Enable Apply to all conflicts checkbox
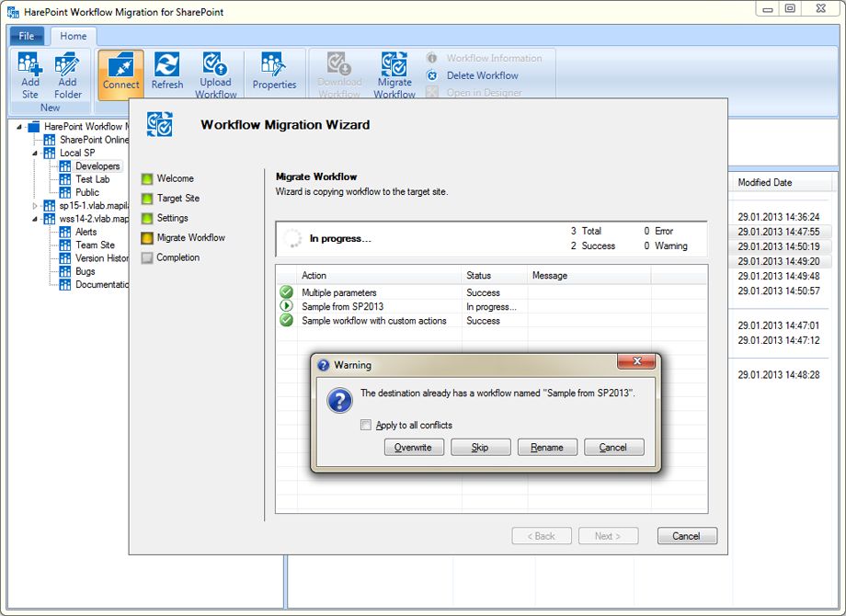 pos(366,425)
